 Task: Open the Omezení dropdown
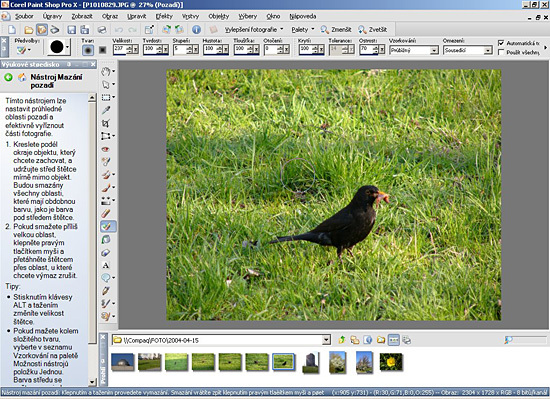coord(488,50)
